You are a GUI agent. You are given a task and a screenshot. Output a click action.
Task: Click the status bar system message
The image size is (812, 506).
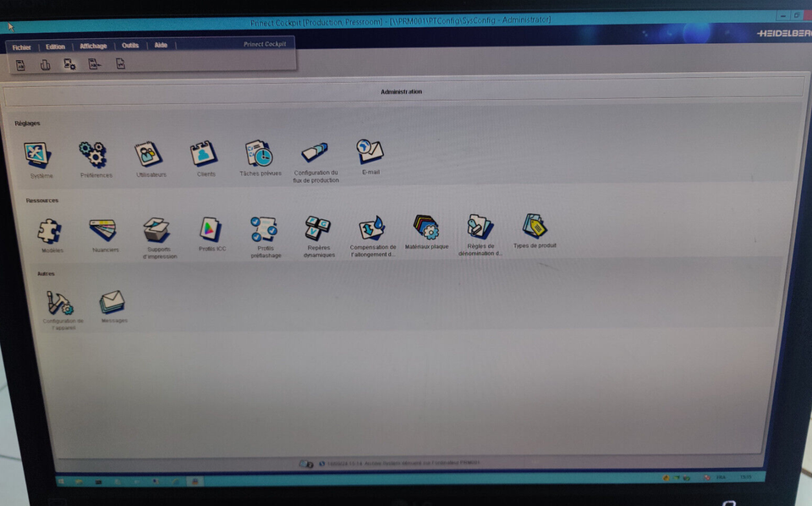tap(403, 463)
